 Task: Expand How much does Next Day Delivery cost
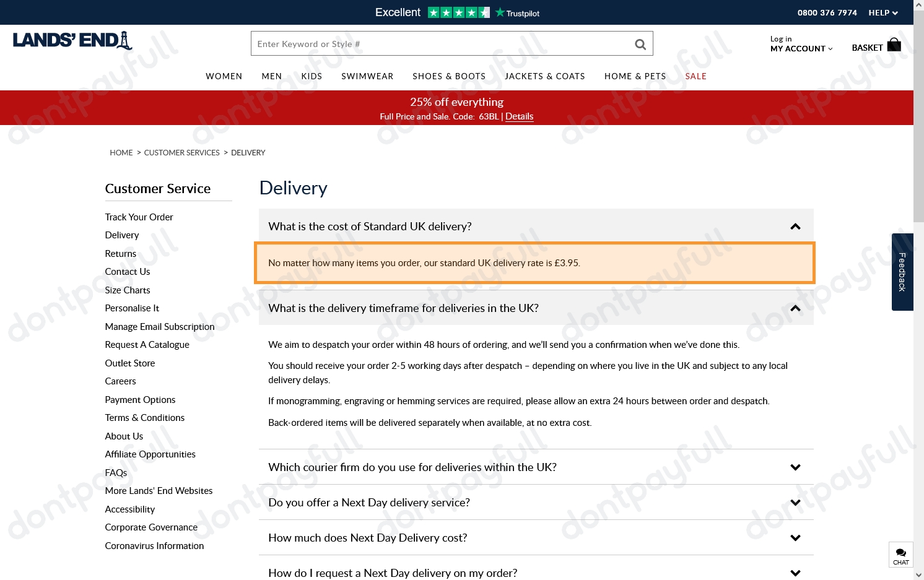coord(536,538)
